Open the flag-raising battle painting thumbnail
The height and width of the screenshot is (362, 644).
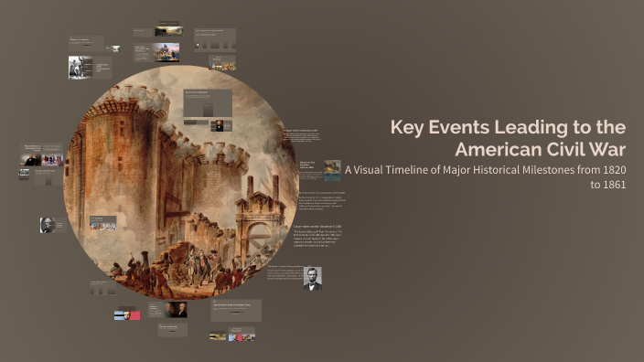pos(166,52)
